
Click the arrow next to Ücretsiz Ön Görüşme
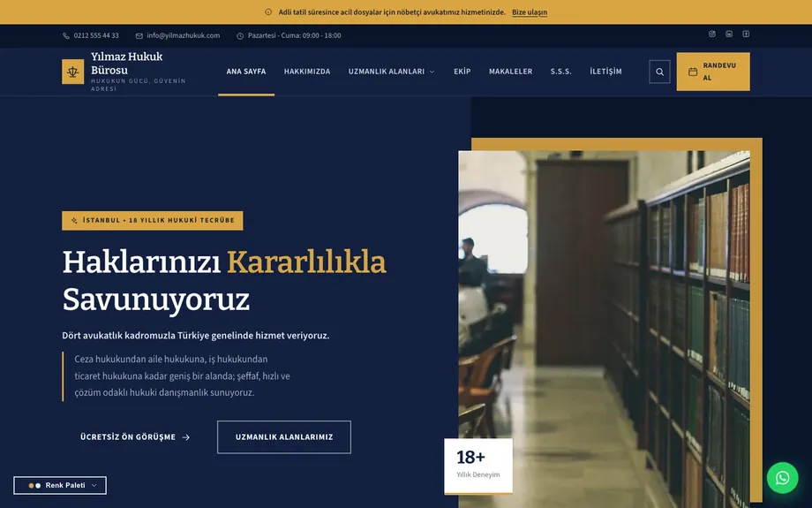pyautogui.click(x=186, y=437)
